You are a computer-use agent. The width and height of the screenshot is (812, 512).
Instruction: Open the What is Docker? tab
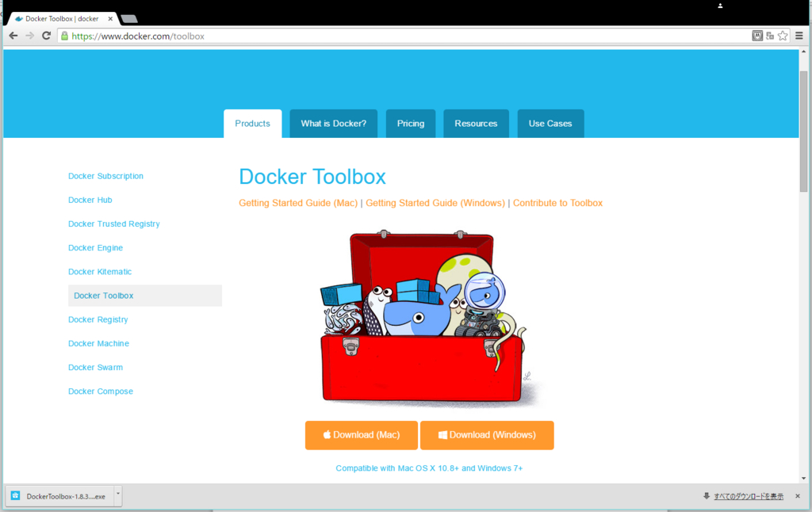pyautogui.click(x=334, y=123)
